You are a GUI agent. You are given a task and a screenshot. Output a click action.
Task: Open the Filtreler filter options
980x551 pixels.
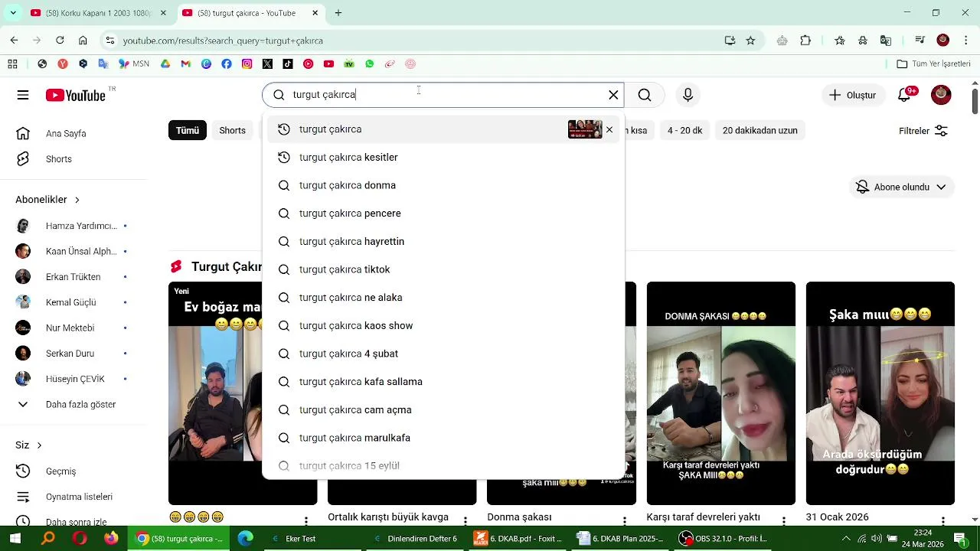click(x=923, y=131)
